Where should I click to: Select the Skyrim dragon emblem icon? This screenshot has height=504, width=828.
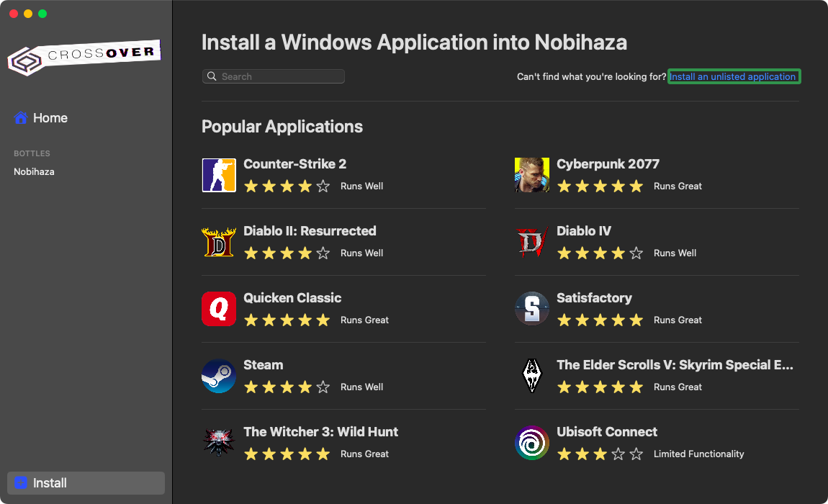click(532, 376)
